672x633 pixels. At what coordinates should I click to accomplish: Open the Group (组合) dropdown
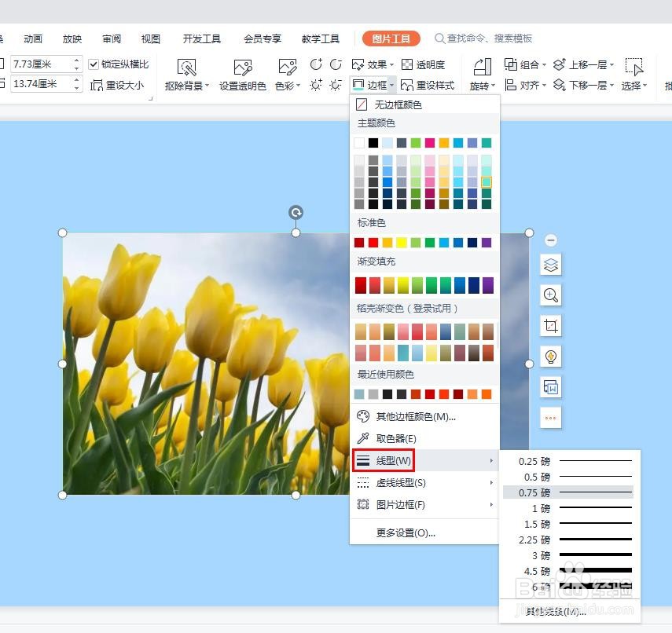pyautogui.click(x=525, y=64)
